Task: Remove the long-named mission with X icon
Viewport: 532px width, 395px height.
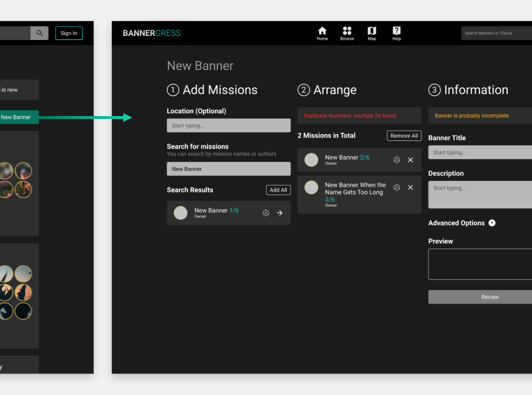Action: click(410, 188)
